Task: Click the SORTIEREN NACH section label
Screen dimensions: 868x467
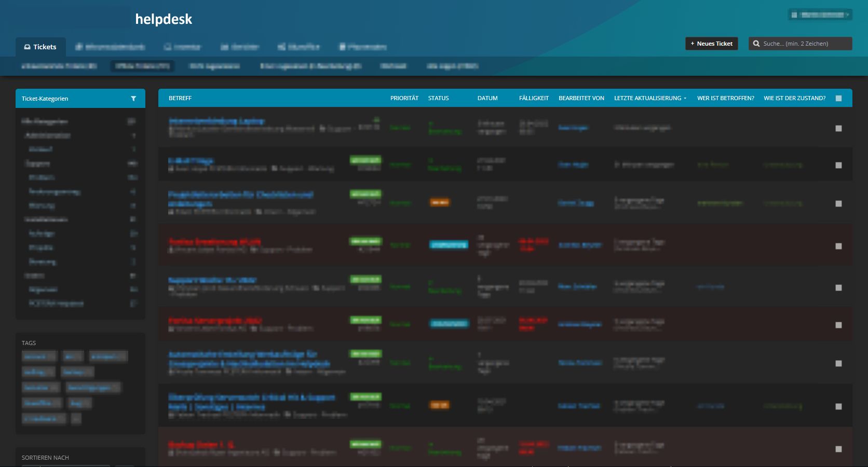Action: [x=45, y=458]
